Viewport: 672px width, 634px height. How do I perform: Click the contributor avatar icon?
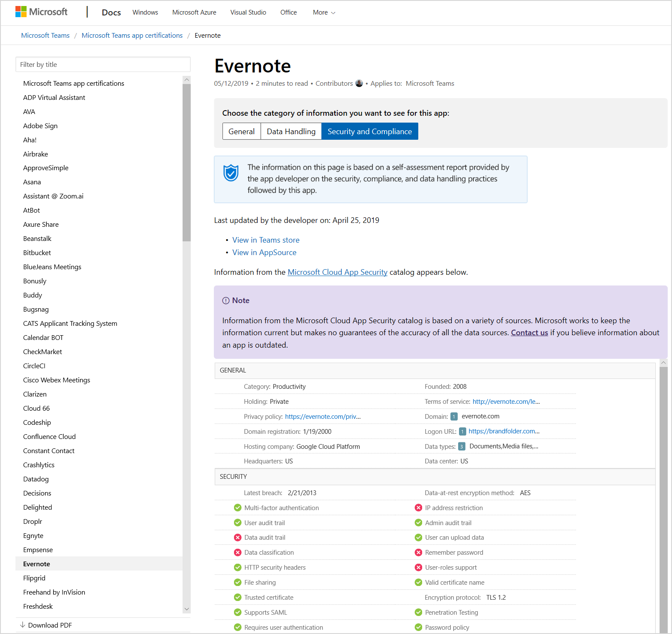pyautogui.click(x=359, y=83)
